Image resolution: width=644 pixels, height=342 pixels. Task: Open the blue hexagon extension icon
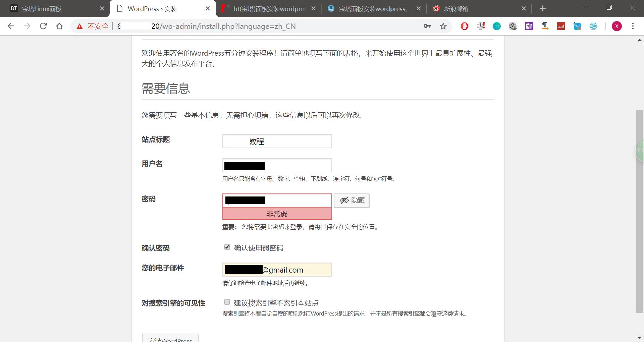(x=593, y=26)
